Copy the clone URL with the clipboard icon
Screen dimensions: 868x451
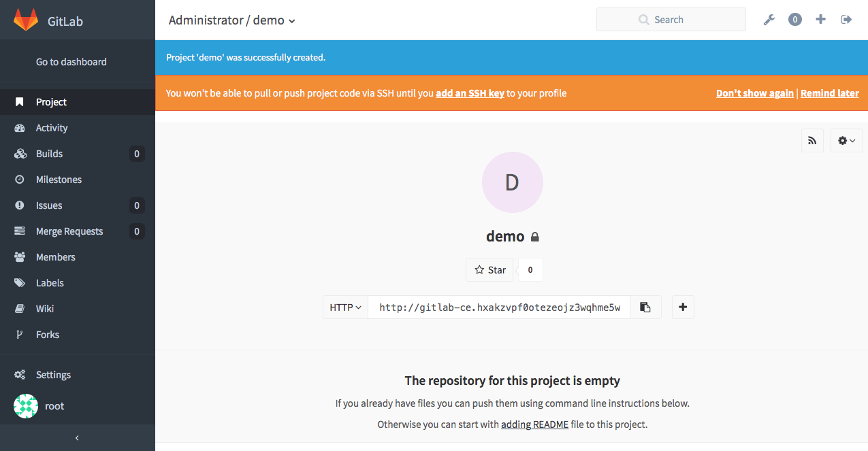645,307
